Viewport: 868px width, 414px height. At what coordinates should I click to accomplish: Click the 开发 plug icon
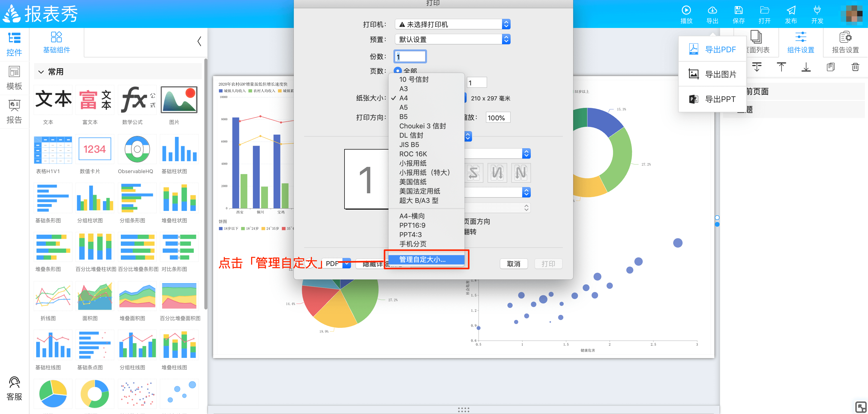pyautogui.click(x=817, y=10)
